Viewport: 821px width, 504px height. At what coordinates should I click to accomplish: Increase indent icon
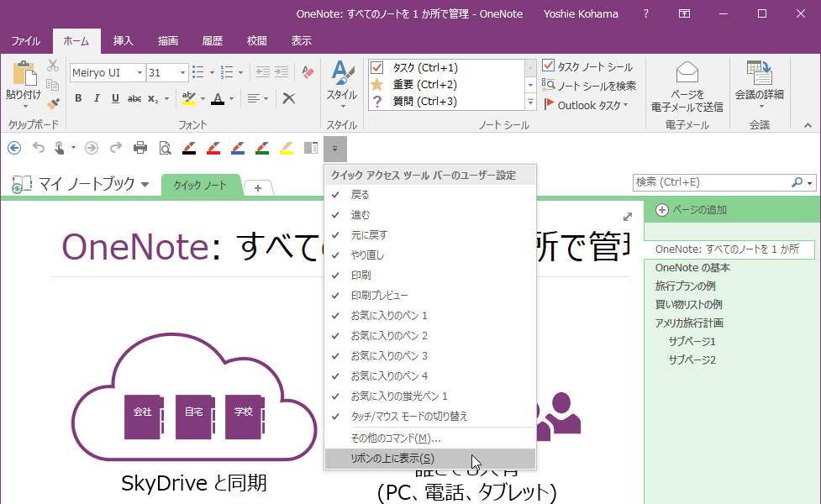point(282,72)
